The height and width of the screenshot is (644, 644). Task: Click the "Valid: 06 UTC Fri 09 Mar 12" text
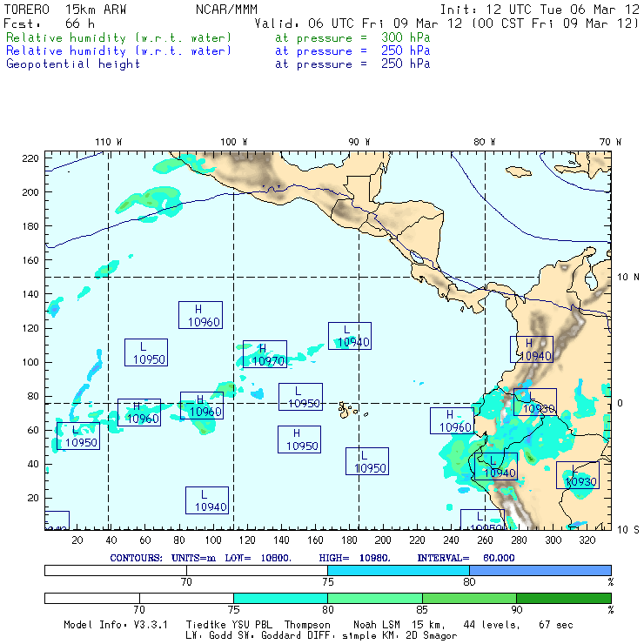(359, 23)
